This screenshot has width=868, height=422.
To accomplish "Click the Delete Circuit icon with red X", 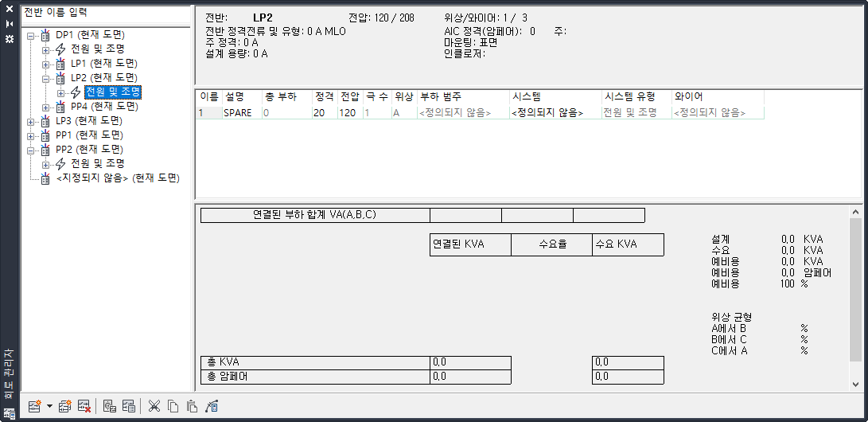I will point(84,407).
